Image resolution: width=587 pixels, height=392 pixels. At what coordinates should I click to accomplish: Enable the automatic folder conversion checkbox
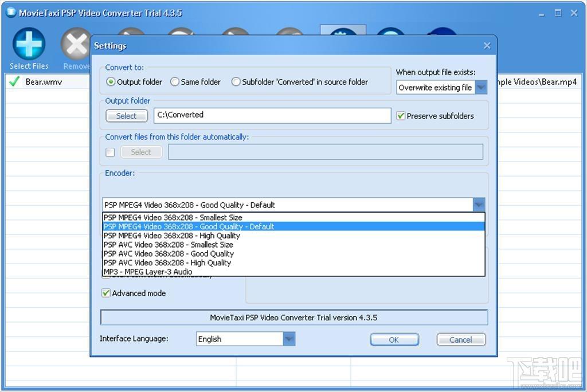coord(110,152)
